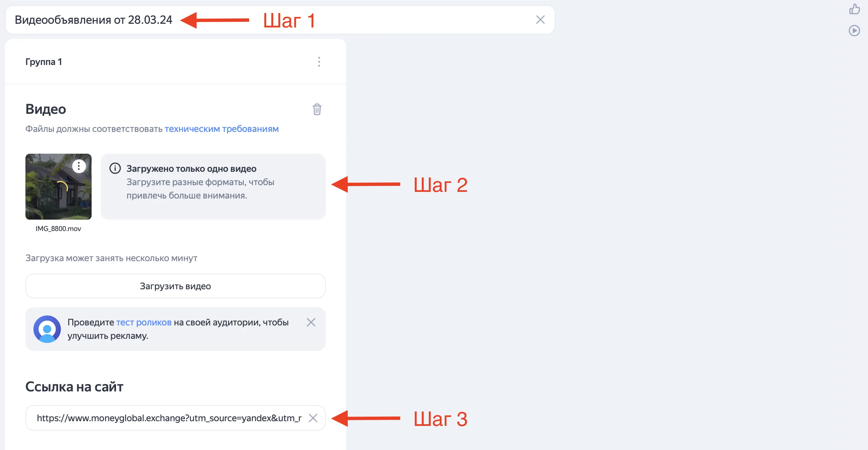
Task: Open the three-dot menu on the video thumbnail
Action: (x=79, y=166)
